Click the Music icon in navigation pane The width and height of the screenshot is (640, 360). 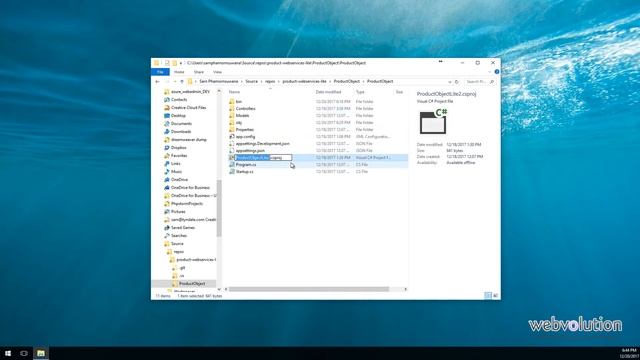coord(167,172)
